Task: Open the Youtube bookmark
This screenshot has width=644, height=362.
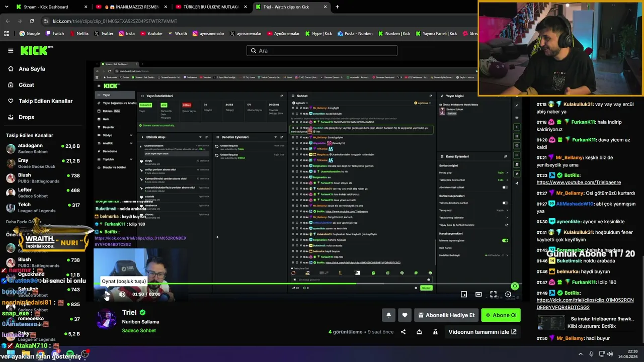Action: point(151,34)
